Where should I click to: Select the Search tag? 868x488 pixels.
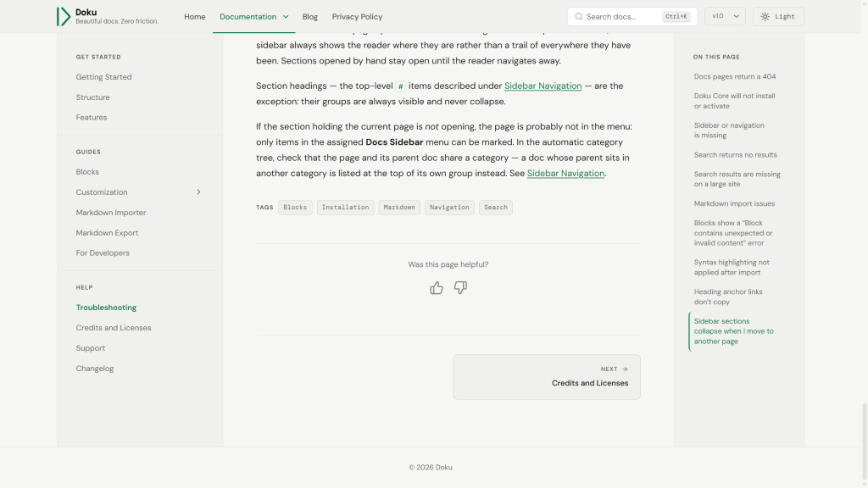(x=495, y=208)
